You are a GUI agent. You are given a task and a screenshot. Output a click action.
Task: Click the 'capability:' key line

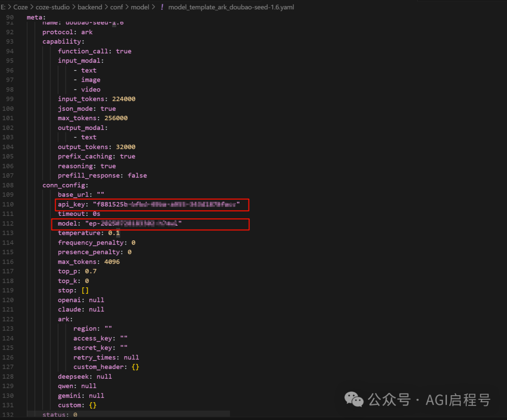pyautogui.click(x=63, y=42)
